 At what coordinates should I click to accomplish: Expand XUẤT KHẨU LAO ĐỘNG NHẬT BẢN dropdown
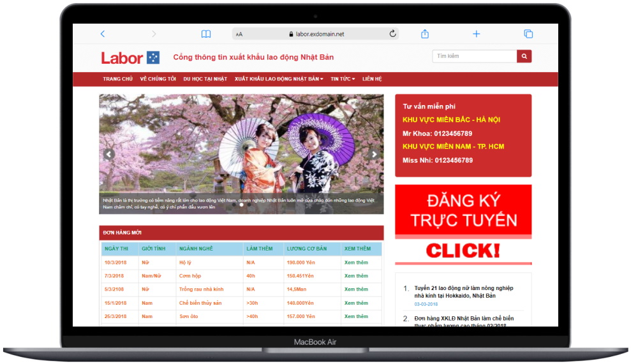coord(279,79)
